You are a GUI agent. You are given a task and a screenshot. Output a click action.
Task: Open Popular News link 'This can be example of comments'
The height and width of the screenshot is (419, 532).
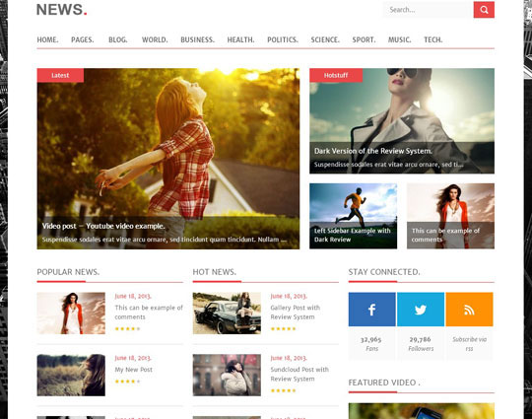pyautogui.click(x=149, y=313)
